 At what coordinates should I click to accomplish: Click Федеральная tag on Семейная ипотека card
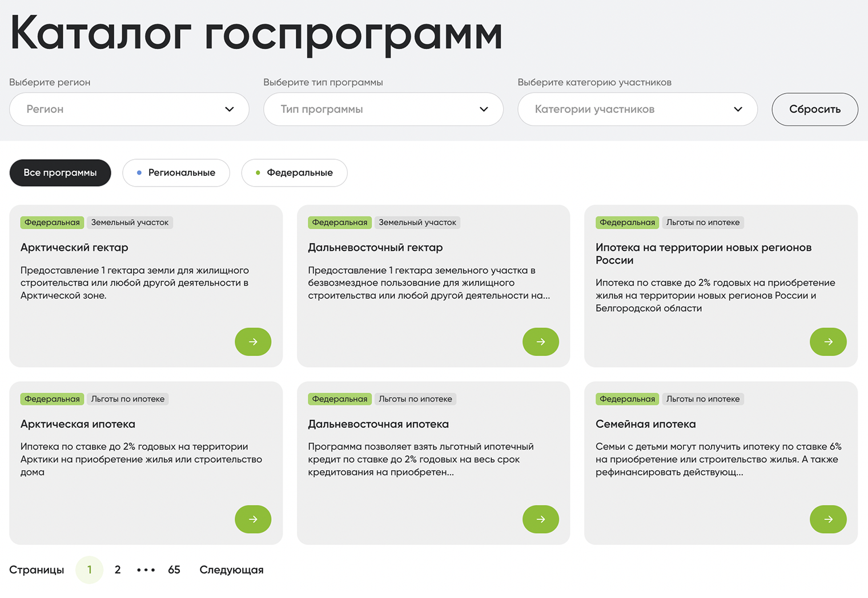coord(627,399)
